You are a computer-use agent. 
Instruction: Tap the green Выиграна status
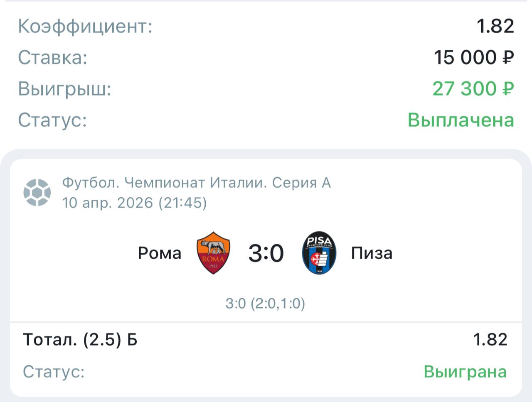(465, 371)
